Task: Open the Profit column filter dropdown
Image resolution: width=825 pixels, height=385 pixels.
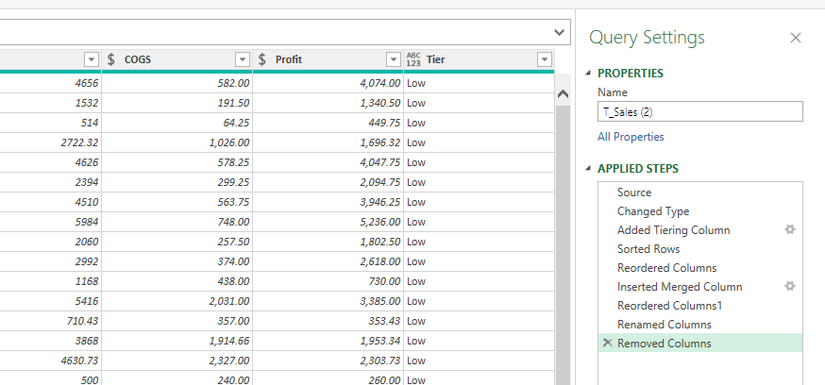Action: coord(393,60)
